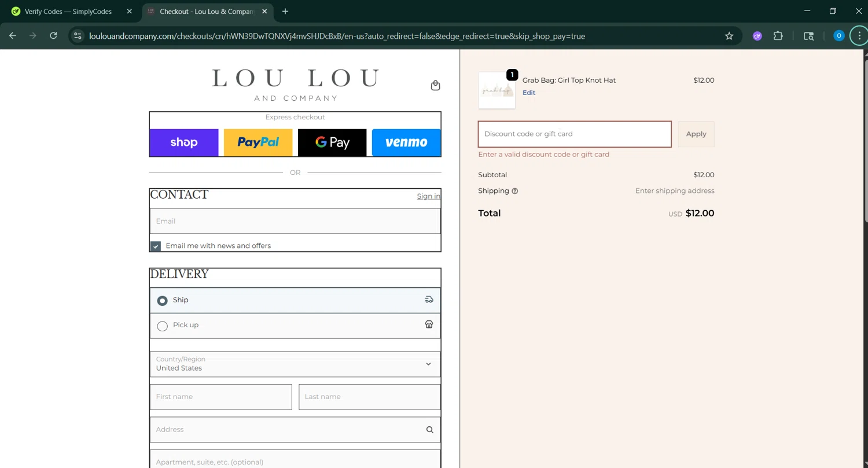Focus the Address field
Viewport: 868px width, 468px height.
click(295, 430)
